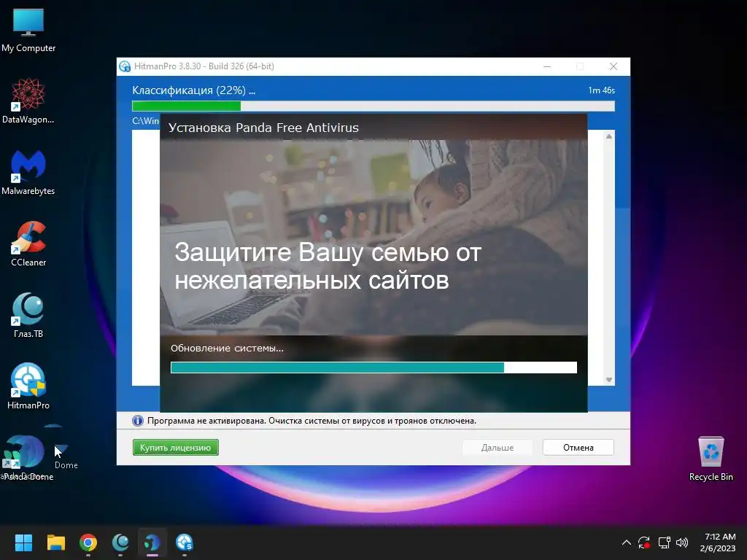
Task: Click the HitmanPro results list scroll-up arrow
Action: [609, 136]
